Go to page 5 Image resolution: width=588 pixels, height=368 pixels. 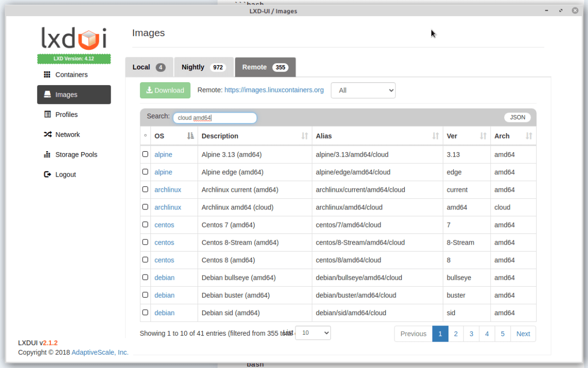click(x=503, y=334)
